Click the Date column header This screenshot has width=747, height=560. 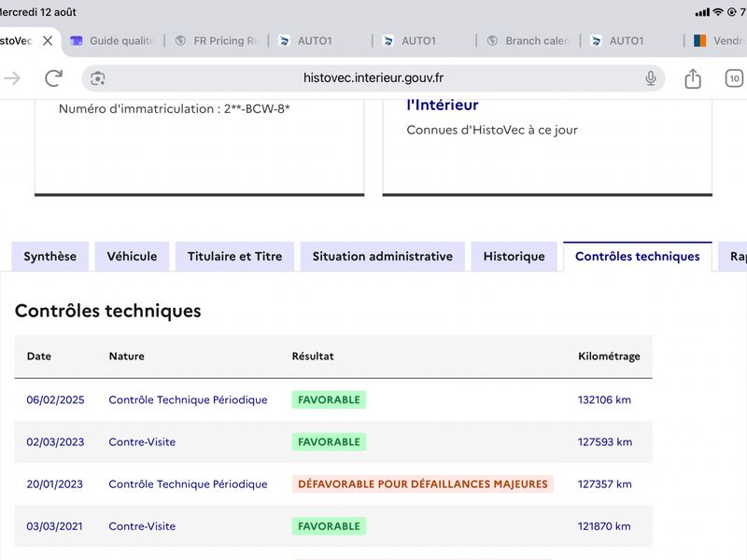coord(39,357)
